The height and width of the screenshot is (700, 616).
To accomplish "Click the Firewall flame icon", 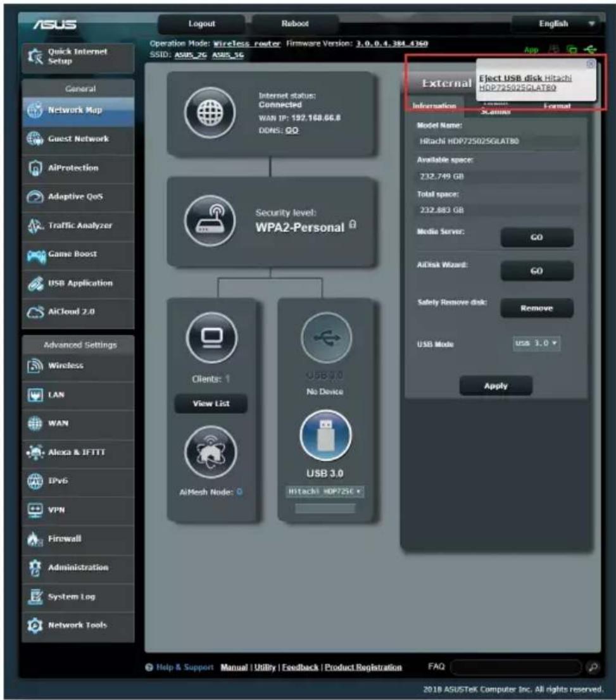I will [34, 539].
